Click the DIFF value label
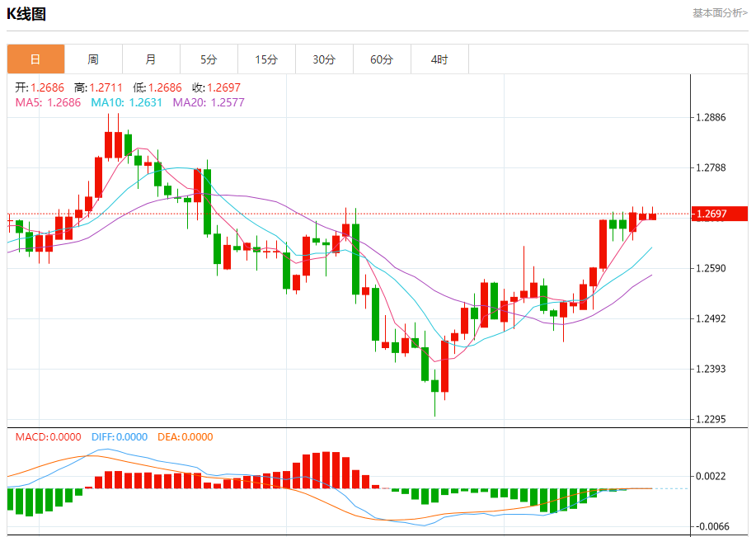Screen dimensions: 756x537 pyautogui.click(x=120, y=437)
